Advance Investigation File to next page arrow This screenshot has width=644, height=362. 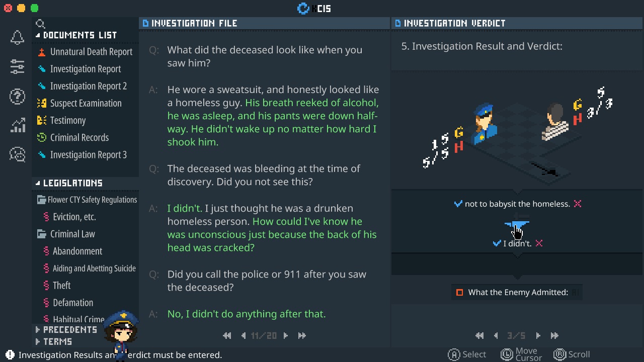[285, 335]
